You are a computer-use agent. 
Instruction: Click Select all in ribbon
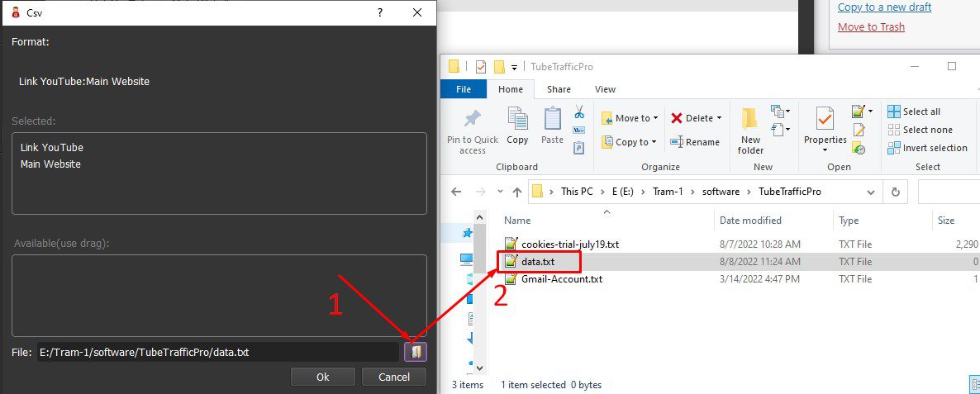pos(915,112)
